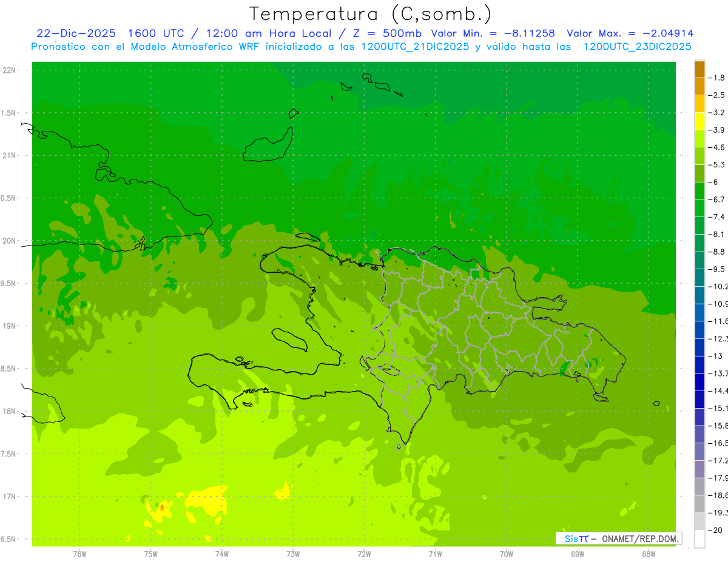Click the '71W' longitude label
The width and height of the screenshot is (728, 562).
(x=435, y=554)
